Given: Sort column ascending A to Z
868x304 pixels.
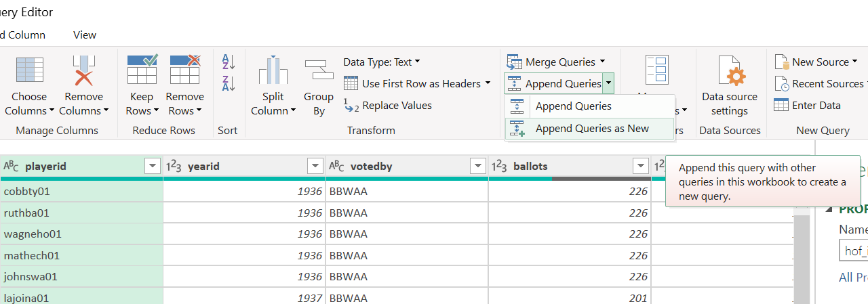Looking at the screenshot, I should pos(228,62).
